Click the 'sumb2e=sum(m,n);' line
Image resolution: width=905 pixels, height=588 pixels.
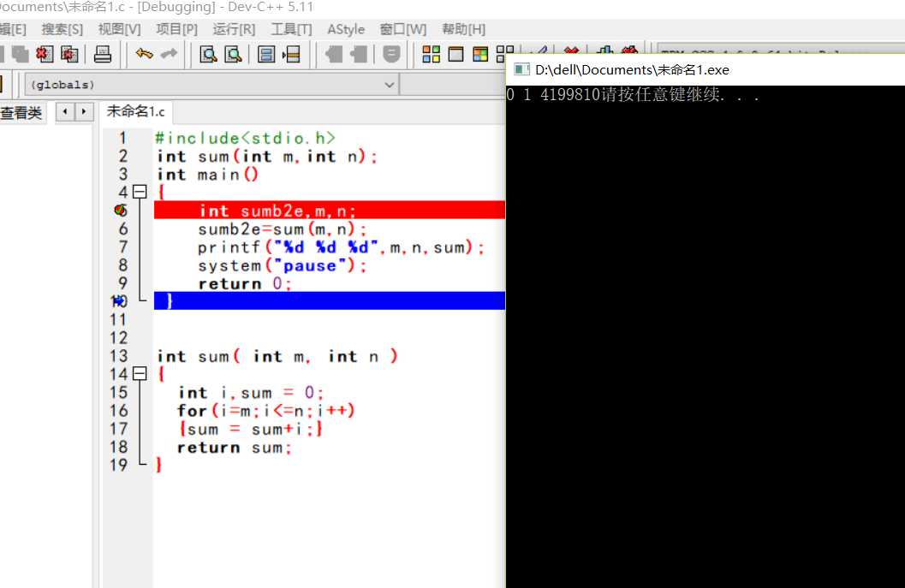pyautogui.click(x=283, y=229)
